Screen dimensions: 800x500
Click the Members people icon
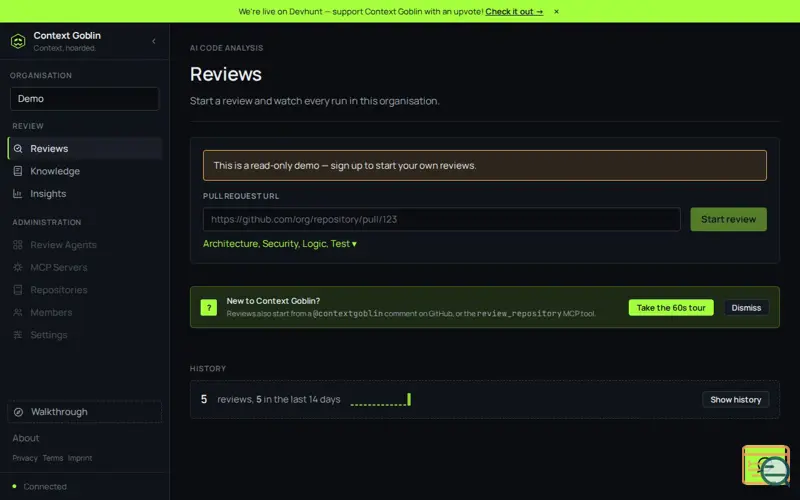[x=18, y=312]
